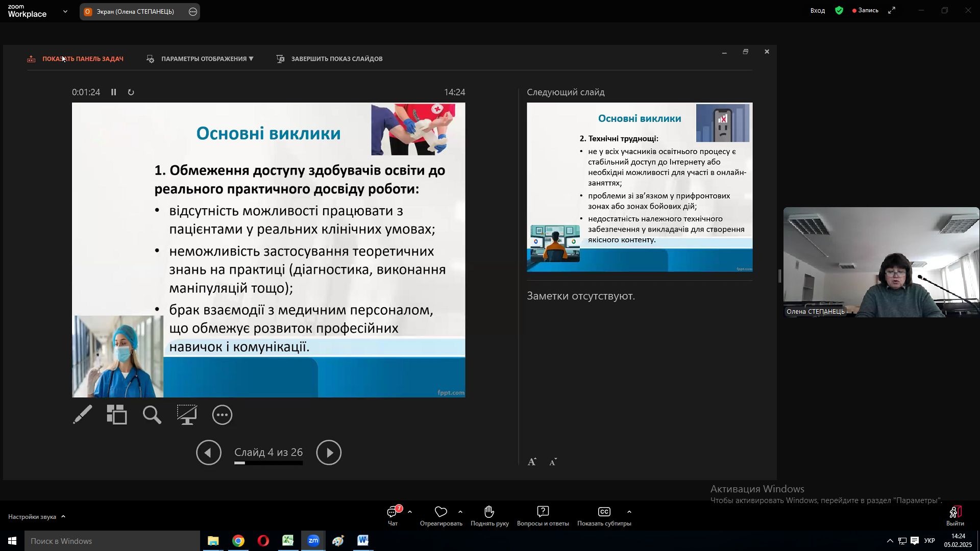This screenshot has width=980, height=551.
Task: Toggle Show Subtitles CC button
Action: [x=604, y=513]
